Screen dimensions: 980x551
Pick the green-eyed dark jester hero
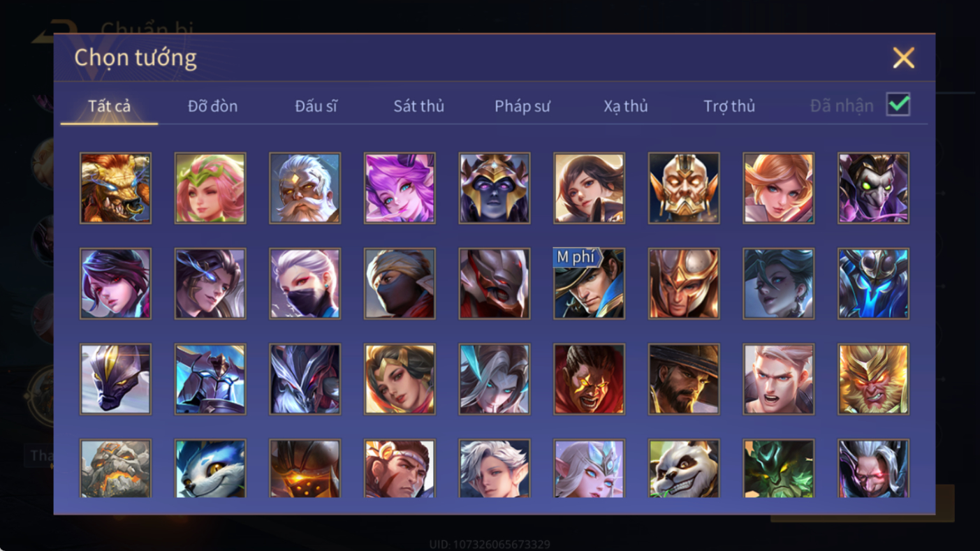tap(874, 189)
